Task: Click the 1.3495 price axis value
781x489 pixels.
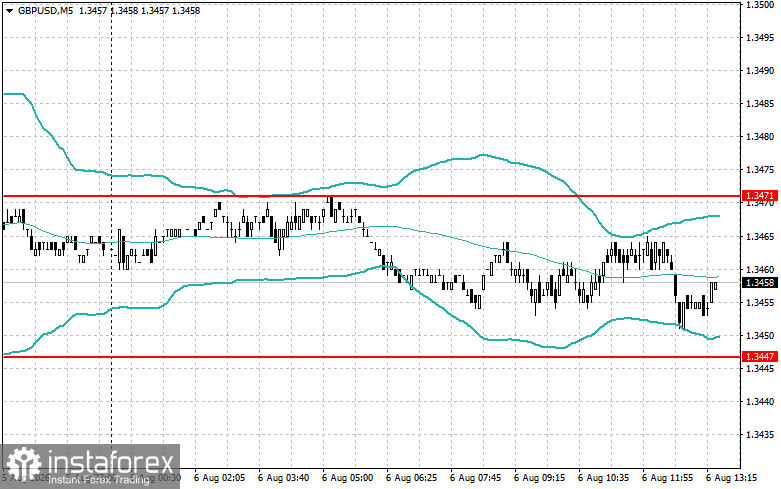Action: pyautogui.click(x=760, y=38)
